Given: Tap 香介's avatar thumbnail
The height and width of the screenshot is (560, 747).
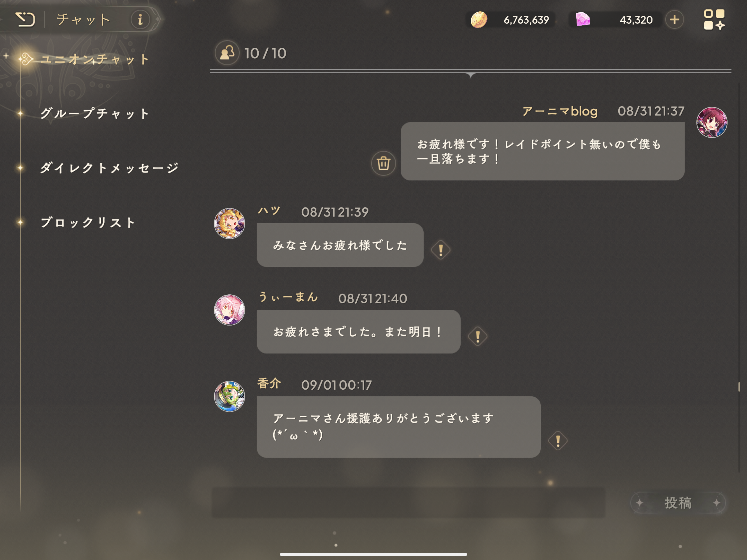Looking at the screenshot, I should (x=230, y=396).
